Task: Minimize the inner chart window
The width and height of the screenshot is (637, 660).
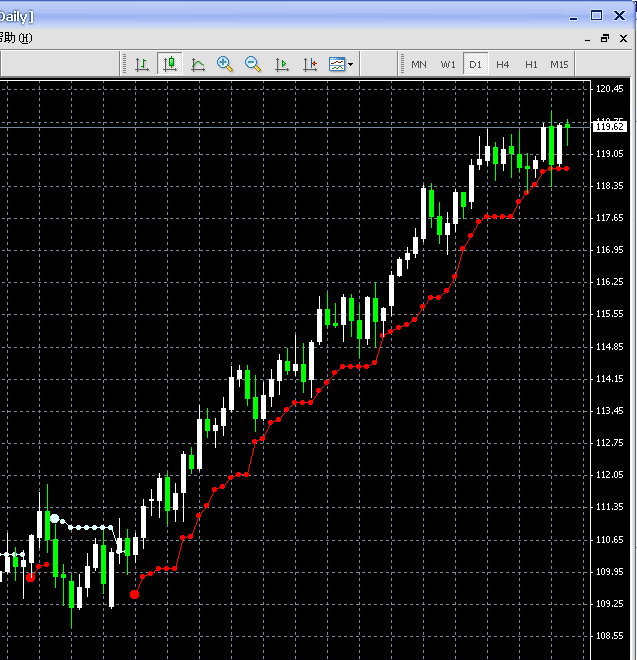Action: pyautogui.click(x=587, y=39)
